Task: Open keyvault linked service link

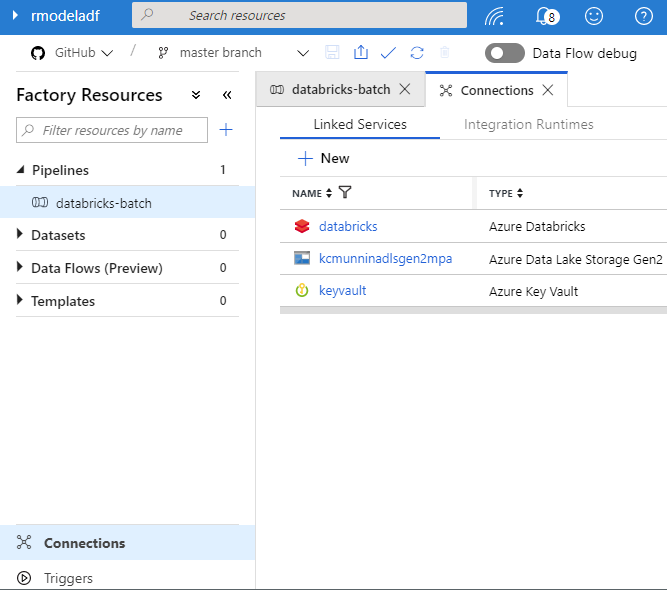Action: (342, 291)
